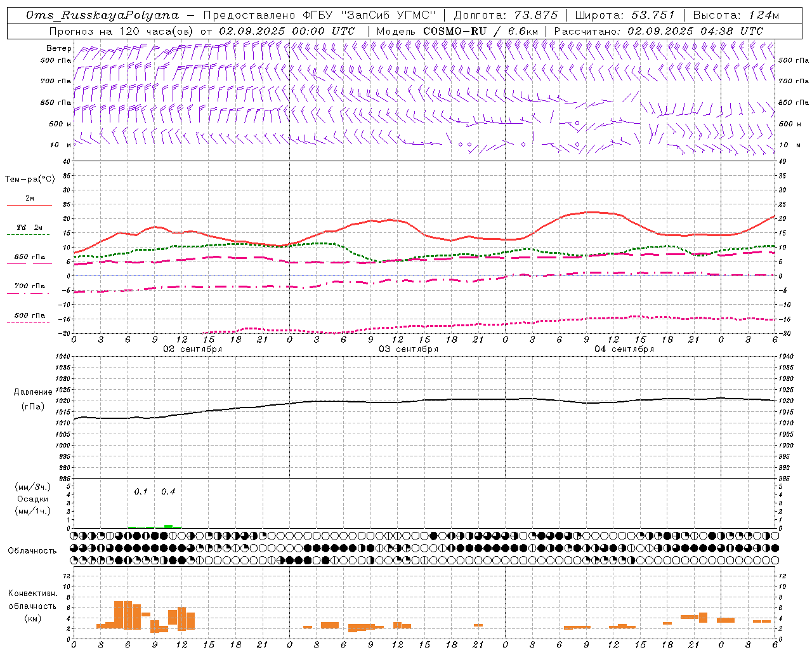Click the 02 сентября date label
Screen dimensions: 812x650
(193, 349)
